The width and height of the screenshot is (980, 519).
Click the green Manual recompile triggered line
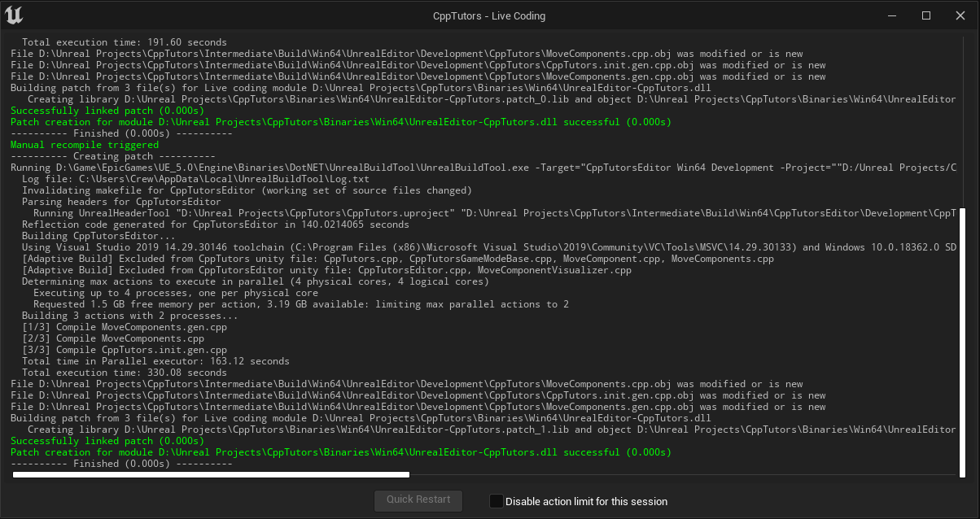[85, 145]
